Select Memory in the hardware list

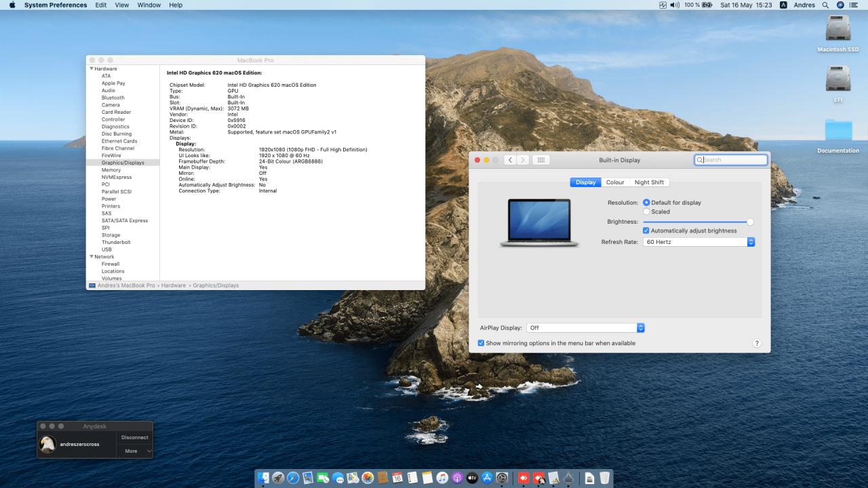(111, 170)
